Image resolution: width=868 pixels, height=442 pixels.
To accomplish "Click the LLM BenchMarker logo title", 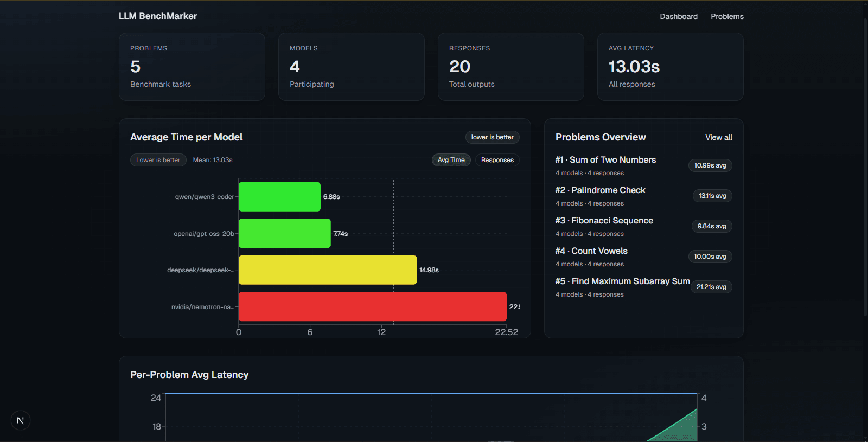I will point(158,16).
